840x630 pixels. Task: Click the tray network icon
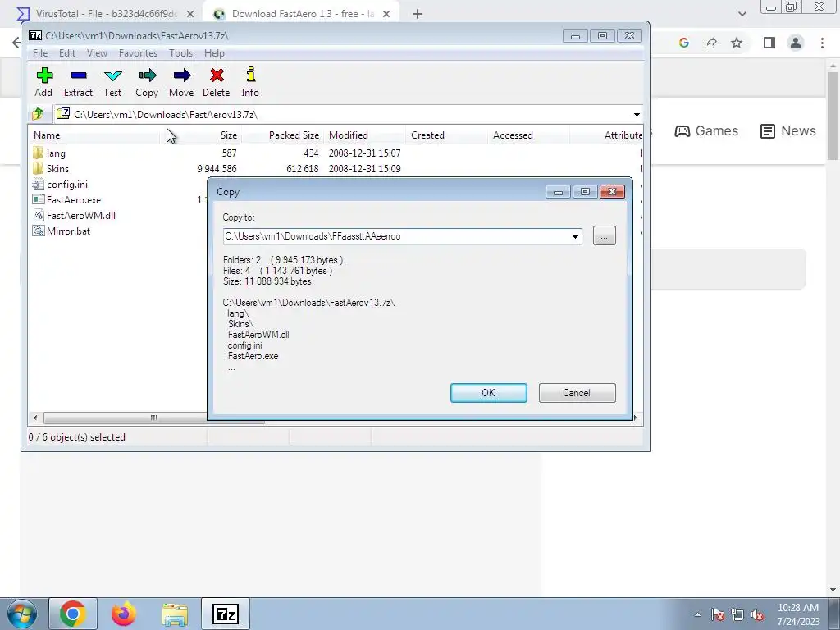(737, 614)
